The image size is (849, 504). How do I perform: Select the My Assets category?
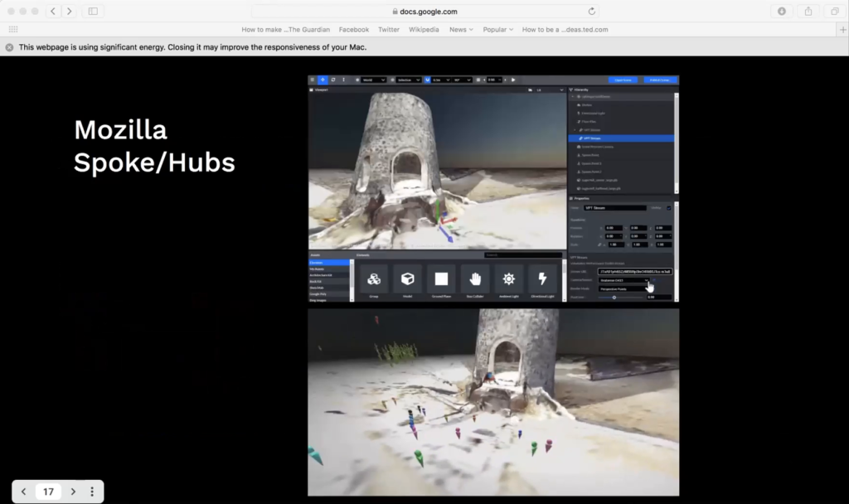(x=329, y=269)
